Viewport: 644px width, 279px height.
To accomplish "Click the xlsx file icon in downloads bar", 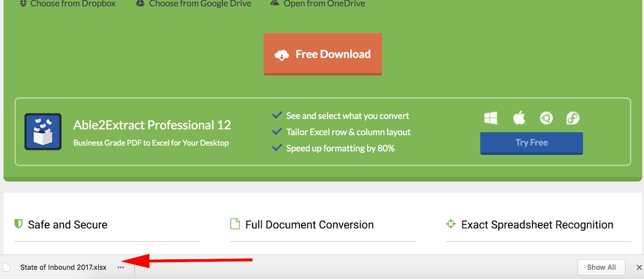I will coord(6,267).
